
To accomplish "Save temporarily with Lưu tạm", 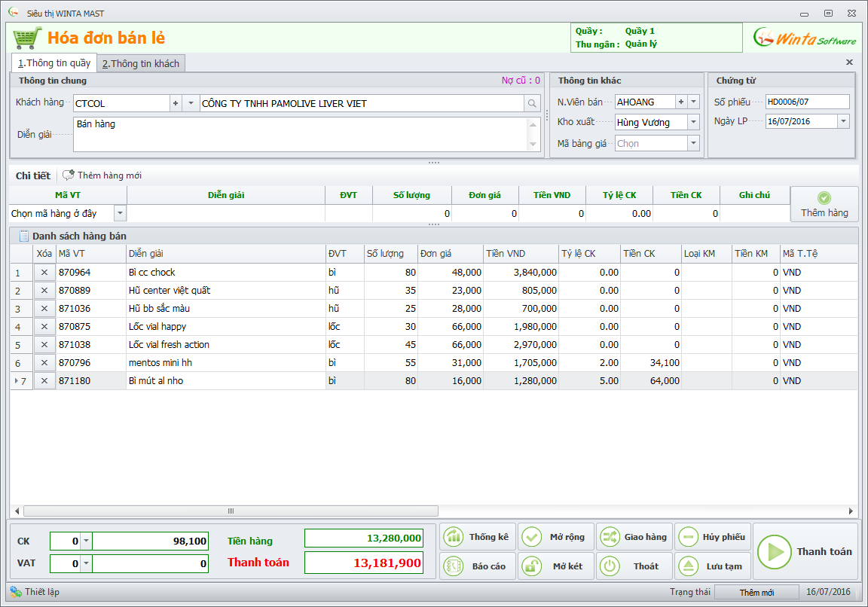I will tap(713, 566).
